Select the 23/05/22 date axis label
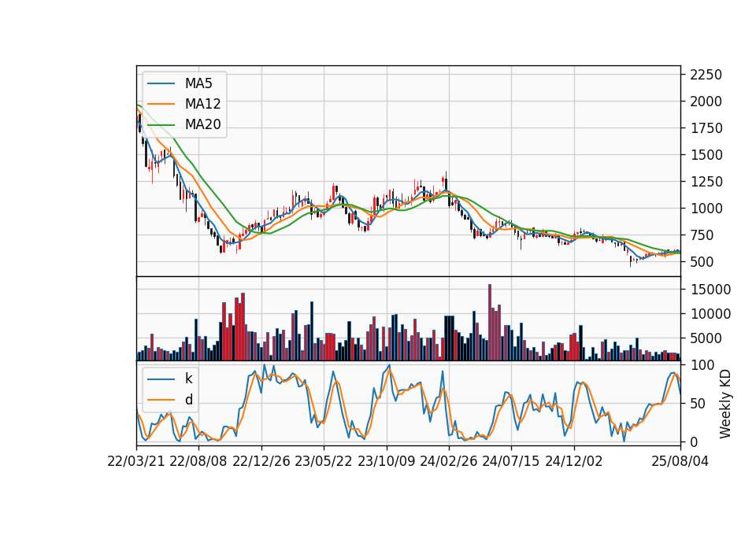 click(324, 461)
